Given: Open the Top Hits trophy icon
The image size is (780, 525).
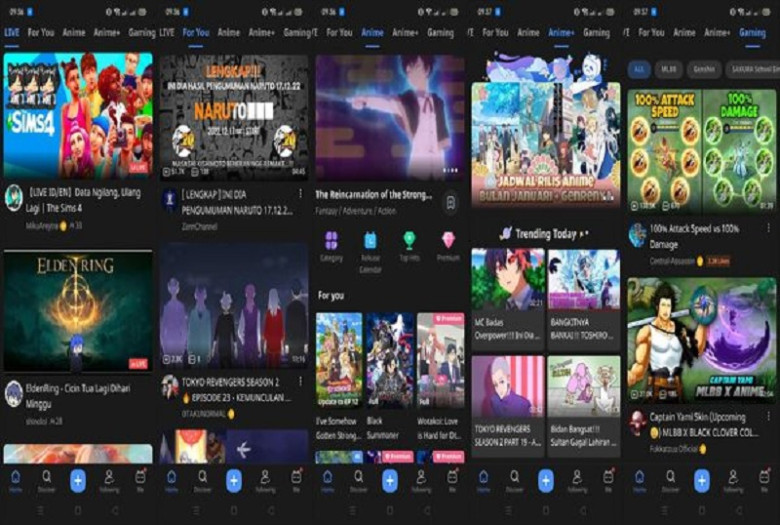Looking at the screenshot, I should (x=409, y=240).
